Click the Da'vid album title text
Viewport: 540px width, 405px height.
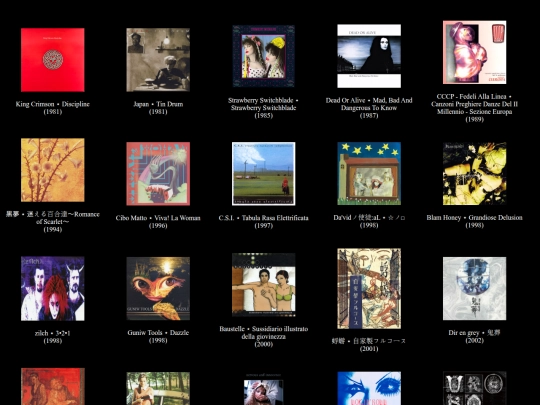pos(369,218)
